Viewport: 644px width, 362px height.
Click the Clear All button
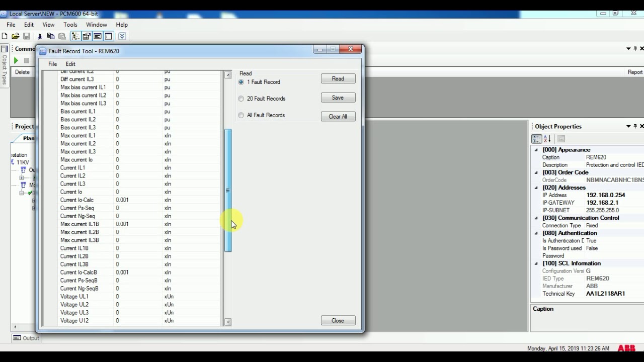pyautogui.click(x=338, y=117)
